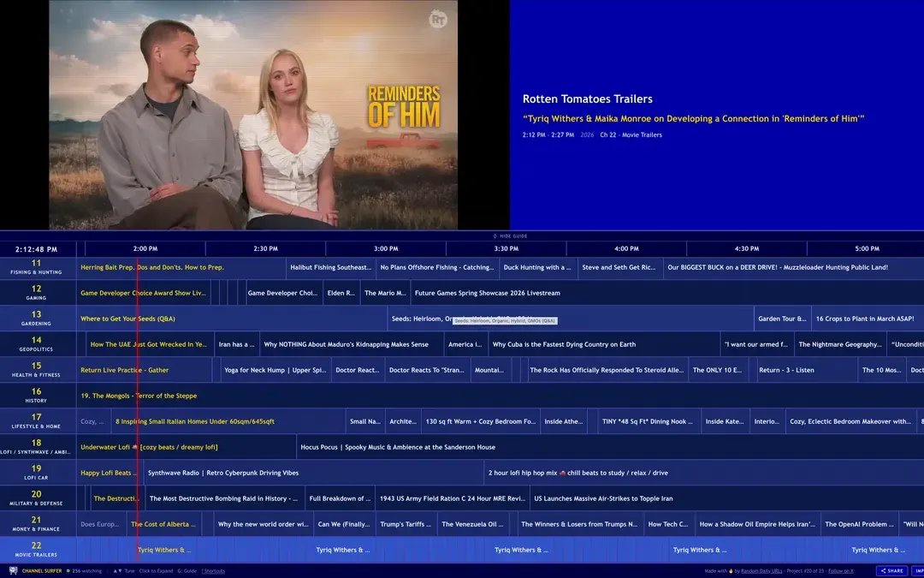Viewport: 924px width, 578px height.
Task: Open 'The Nightmare Geography...' program
Action: [x=840, y=344]
